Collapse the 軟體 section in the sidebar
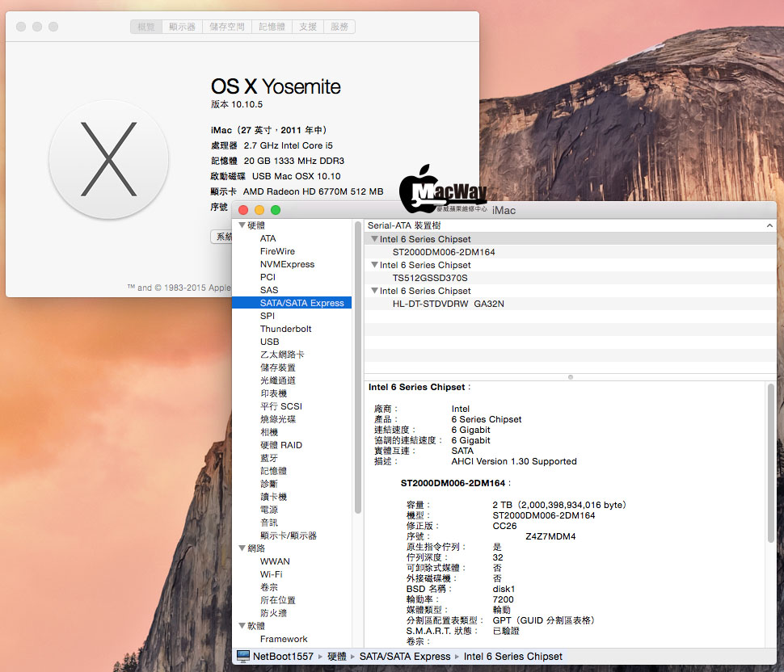The width and height of the screenshot is (784, 672). 242,625
